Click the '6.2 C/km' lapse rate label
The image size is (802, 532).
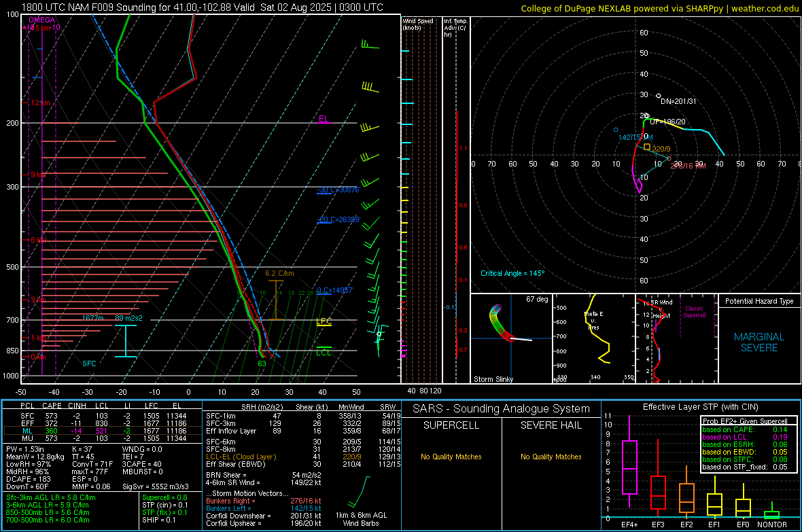pos(279,273)
